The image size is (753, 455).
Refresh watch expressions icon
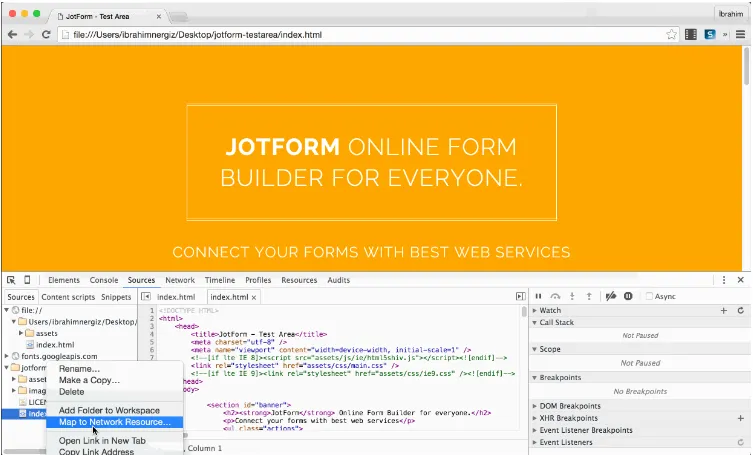[x=741, y=311]
